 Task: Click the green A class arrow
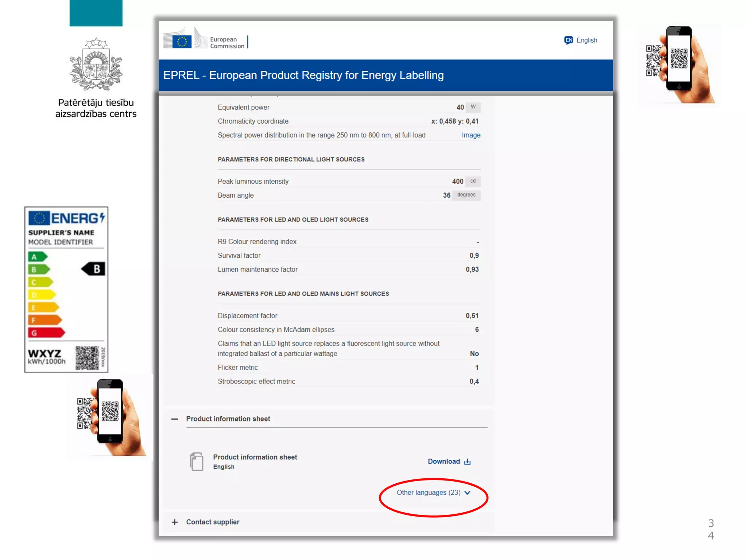38,257
